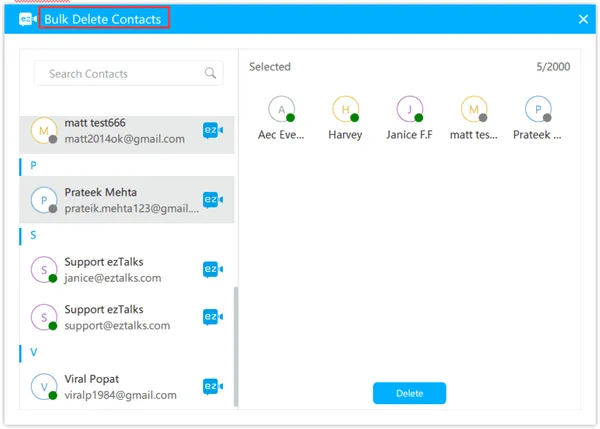600x429 pixels.
Task: Click ezTalks icon beside Viral Popat
Action: coord(213,386)
